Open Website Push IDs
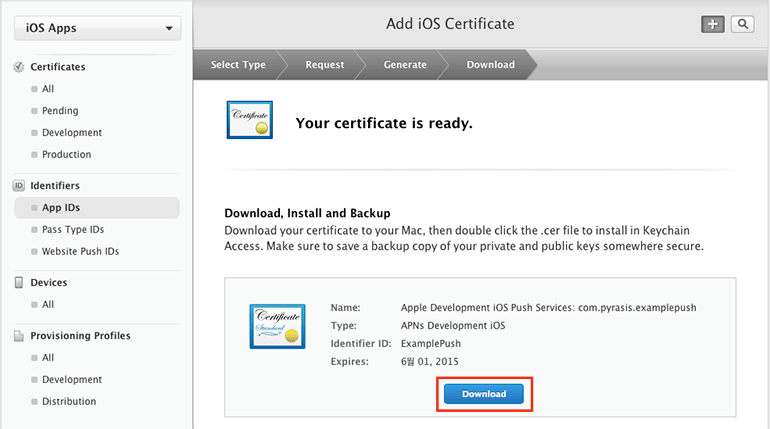The width and height of the screenshot is (770, 429). [80, 252]
